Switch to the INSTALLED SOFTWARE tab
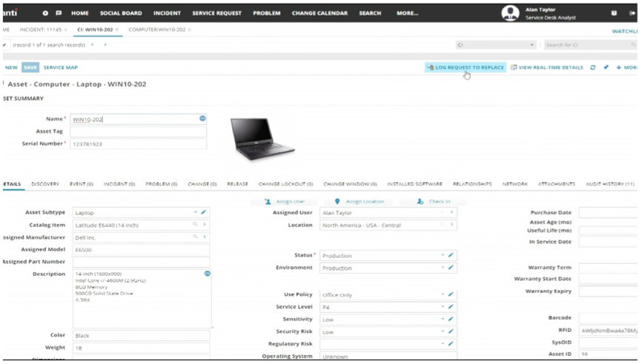The height and width of the screenshot is (364, 642). (414, 185)
